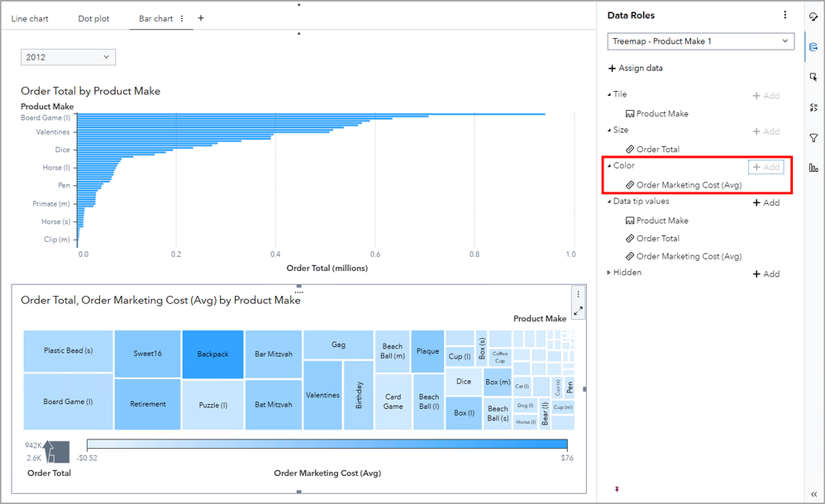Screen dimensions: 825x504
Task: Open the Treemap - Product Make 1 selector
Action: 700,41
